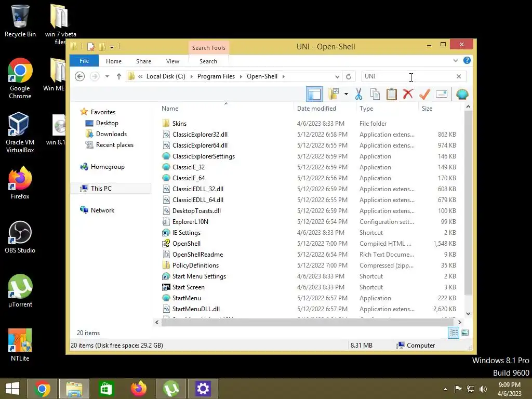Switch to the Share ribbon tab

click(143, 61)
